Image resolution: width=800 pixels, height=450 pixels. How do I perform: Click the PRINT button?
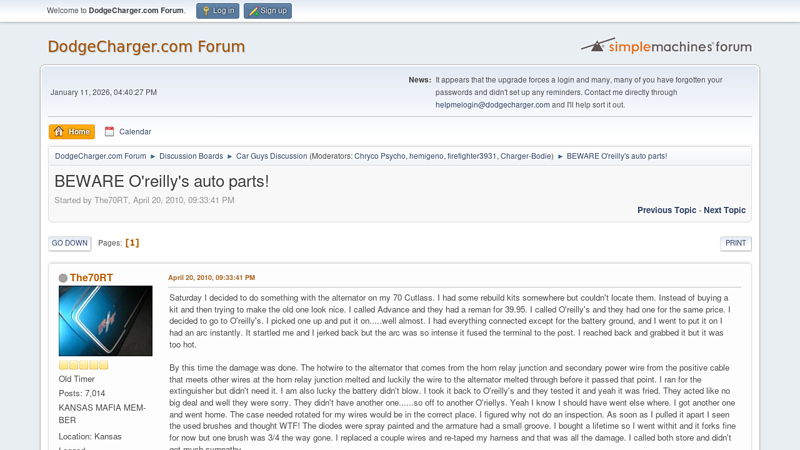coord(735,243)
